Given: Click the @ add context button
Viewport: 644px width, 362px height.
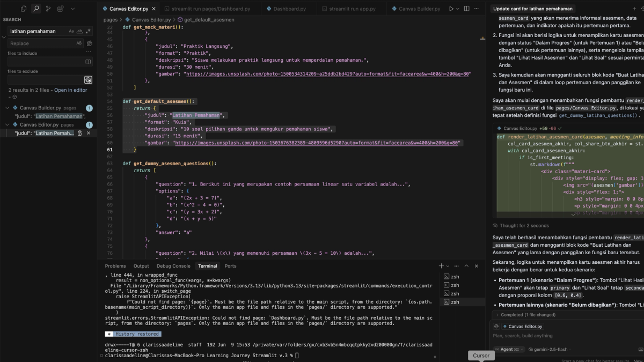Looking at the screenshot, I should pyautogui.click(x=496, y=326).
